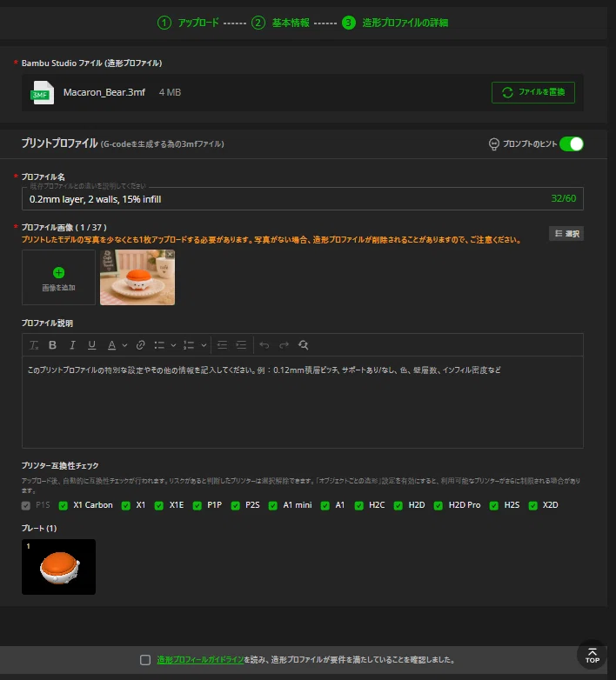Screen dimensions: 616x680
Task: Open the 造形プロフィールガイドライン link
Action: coord(200,660)
